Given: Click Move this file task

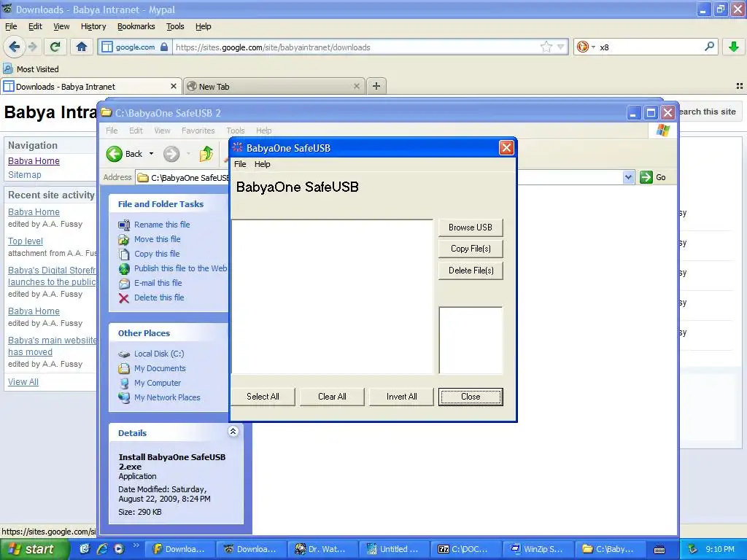Looking at the screenshot, I should click(x=158, y=239).
